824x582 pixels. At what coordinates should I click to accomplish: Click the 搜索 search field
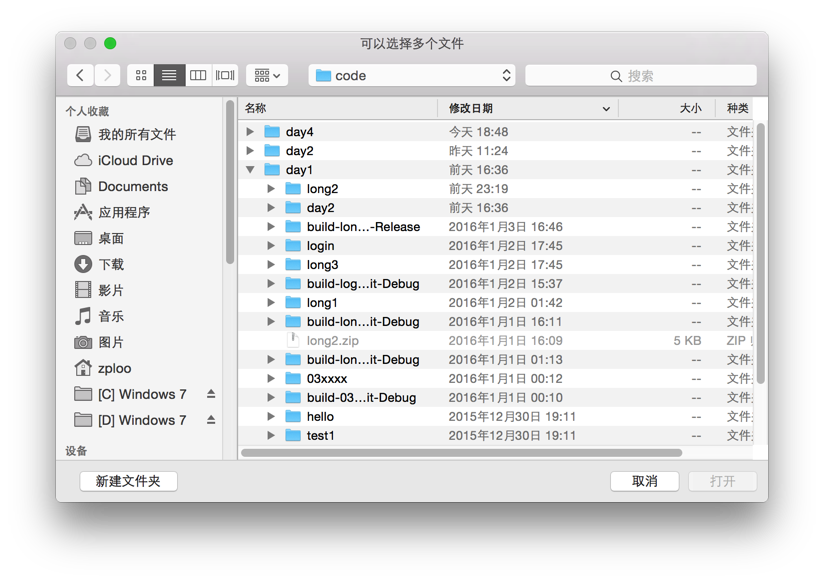tap(641, 76)
